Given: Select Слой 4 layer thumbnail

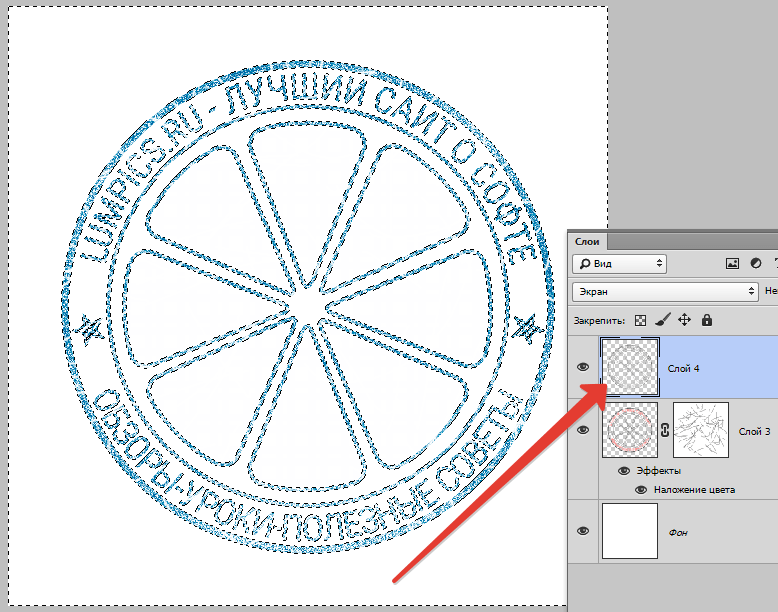Looking at the screenshot, I should point(630,367).
